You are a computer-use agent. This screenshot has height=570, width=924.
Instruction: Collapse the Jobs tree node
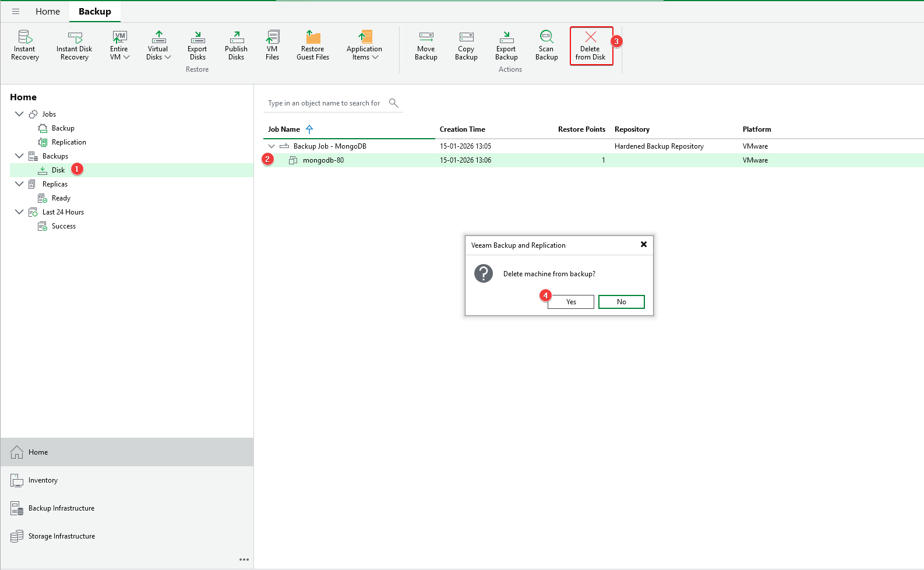point(19,114)
